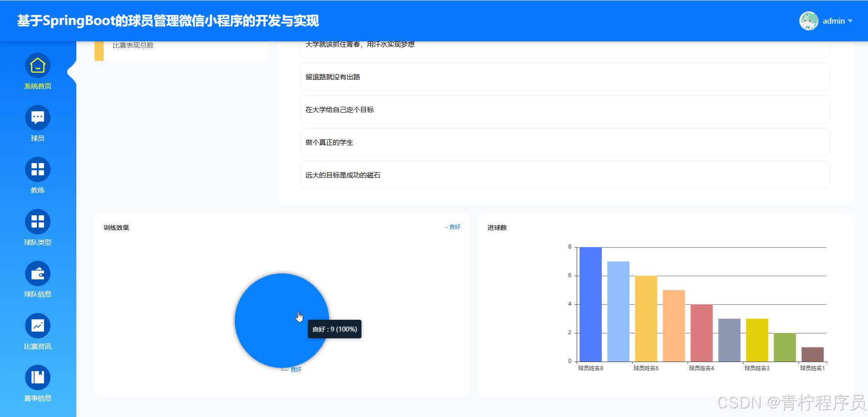Toggle the 良好 legend in 训练效果 chart

[x=454, y=227]
